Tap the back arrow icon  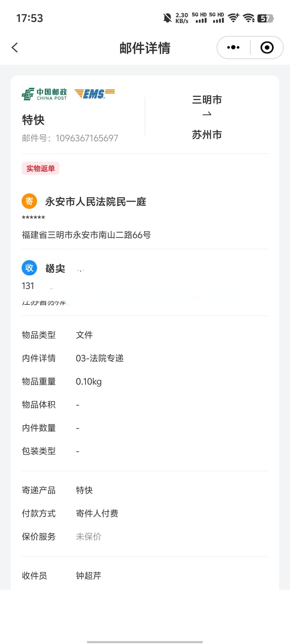point(15,48)
